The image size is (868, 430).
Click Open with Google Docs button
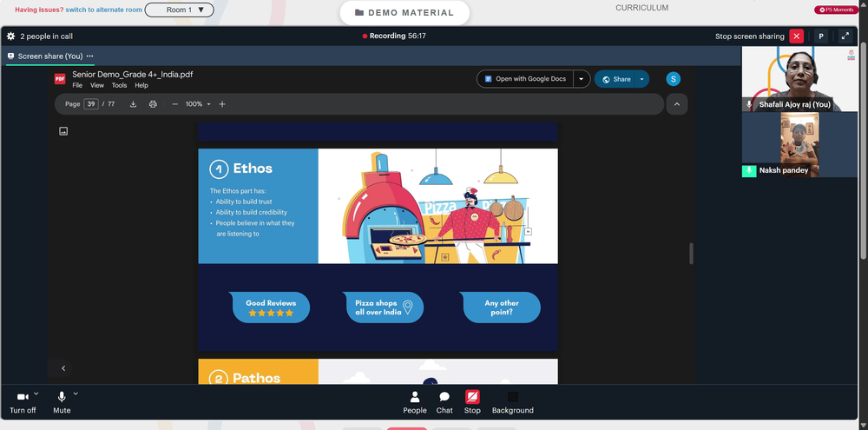pyautogui.click(x=525, y=79)
